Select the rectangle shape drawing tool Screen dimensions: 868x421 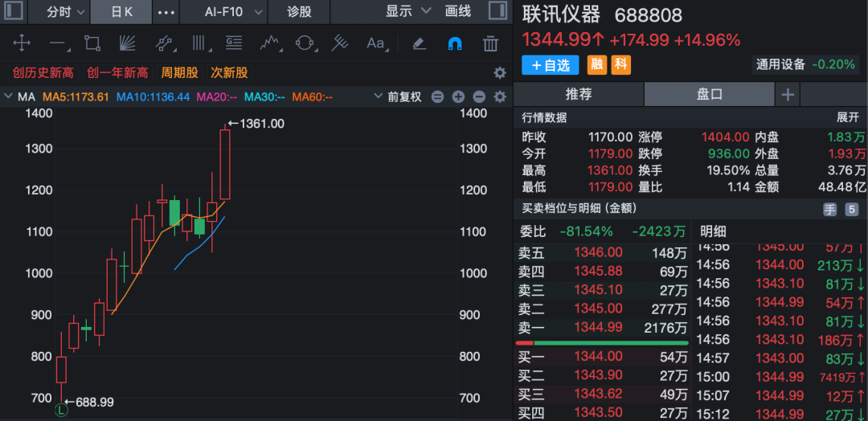[x=92, y=43]
